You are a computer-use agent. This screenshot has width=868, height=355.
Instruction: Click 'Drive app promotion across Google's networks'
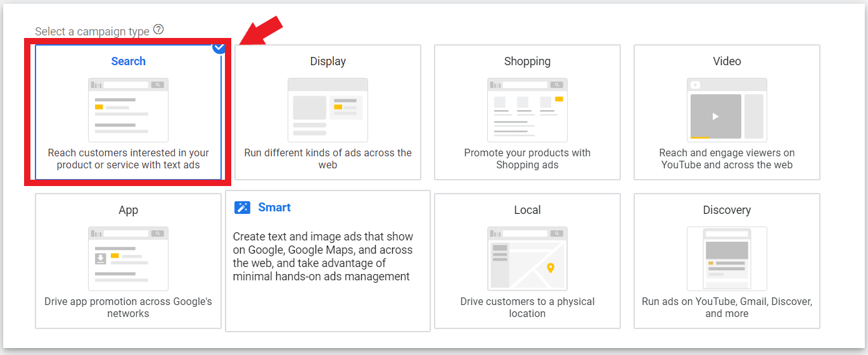click(128, 308)
